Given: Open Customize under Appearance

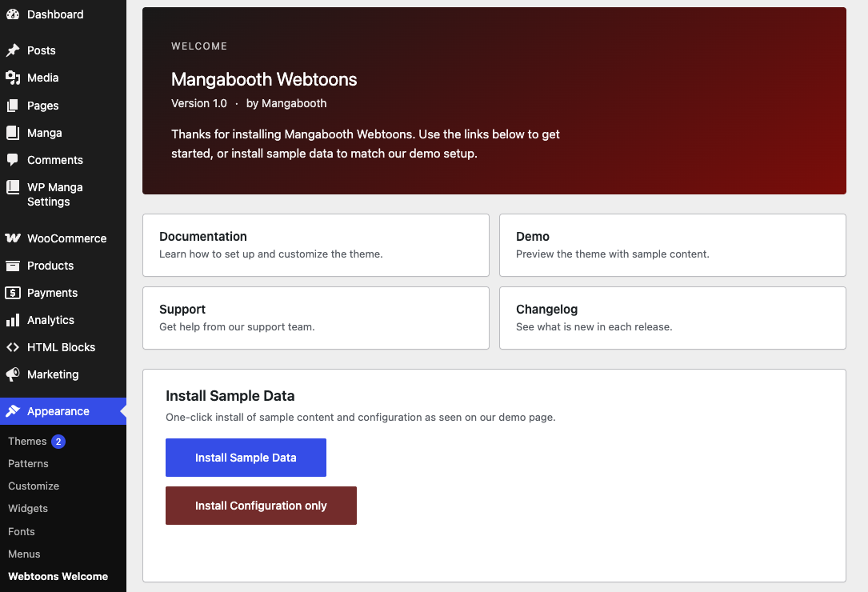Looking at the screenshot, I should (x=34, y=486).
